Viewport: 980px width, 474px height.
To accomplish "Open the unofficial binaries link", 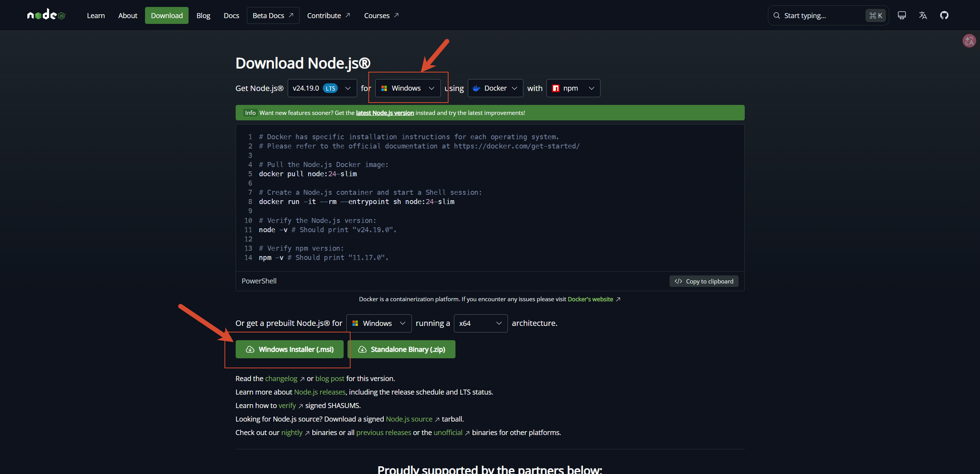I will point(448,433).
